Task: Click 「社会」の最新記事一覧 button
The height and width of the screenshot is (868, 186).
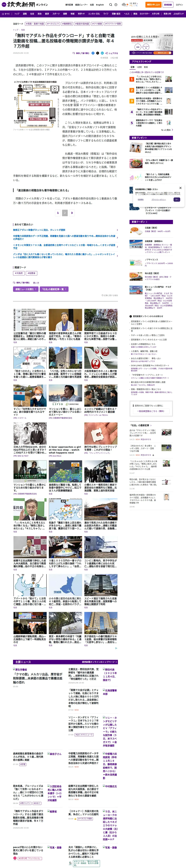Action: [54, 289]
